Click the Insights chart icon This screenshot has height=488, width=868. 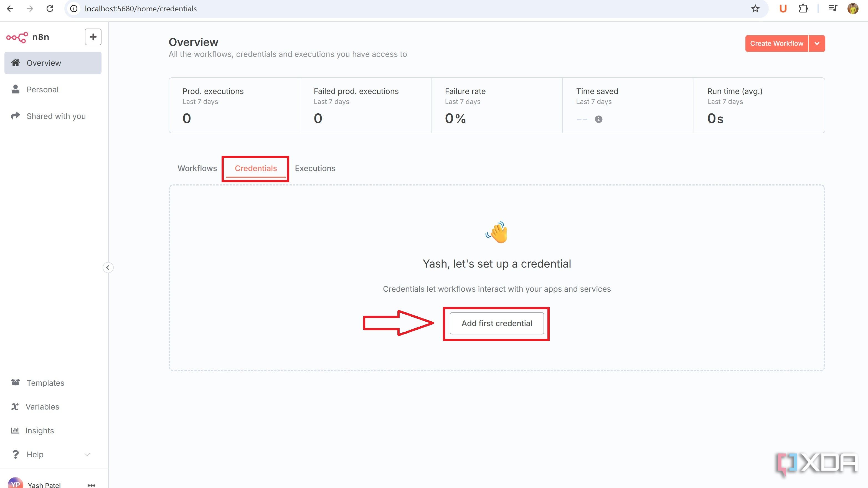pyautogui.click(x=15, y=430)
